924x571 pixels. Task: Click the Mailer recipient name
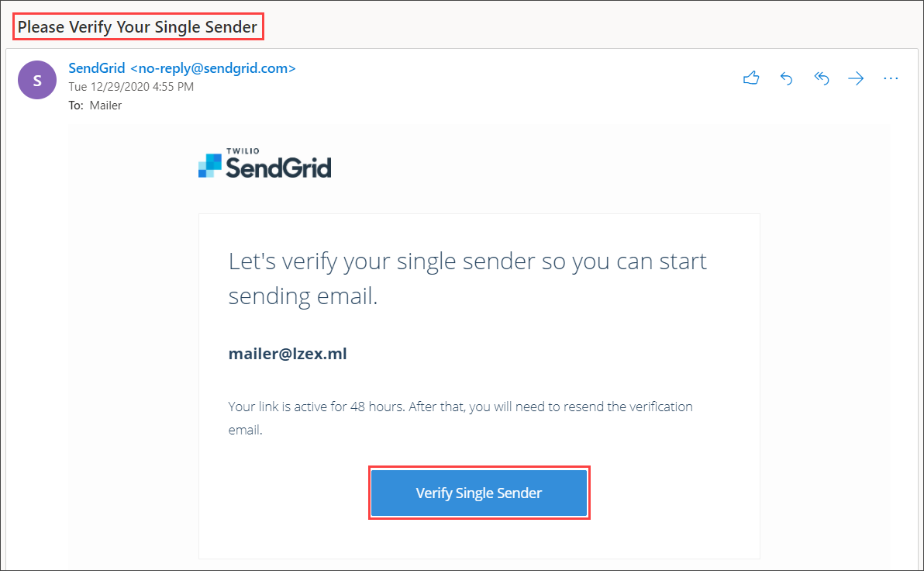pyautogui.click(x=105, y=106)
